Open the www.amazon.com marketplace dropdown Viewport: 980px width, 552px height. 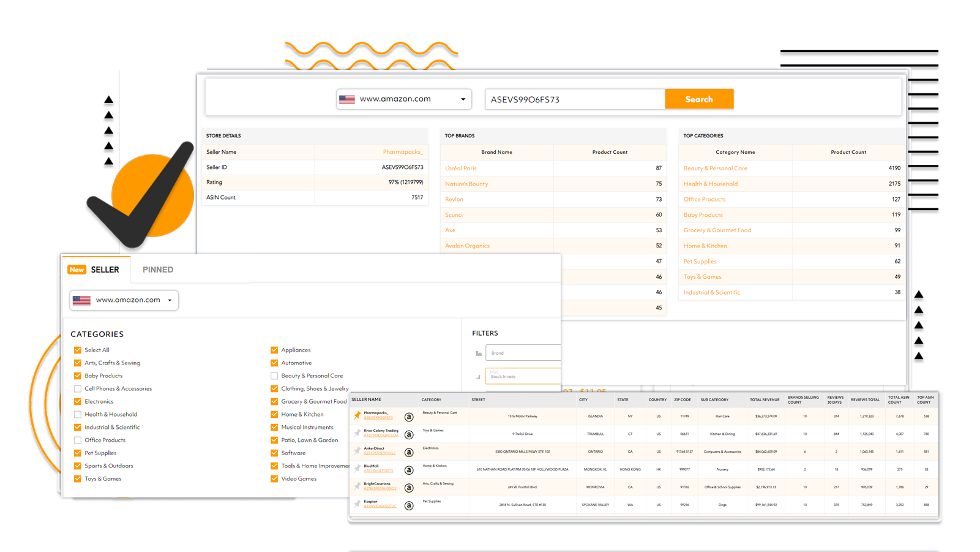(403, 99)
